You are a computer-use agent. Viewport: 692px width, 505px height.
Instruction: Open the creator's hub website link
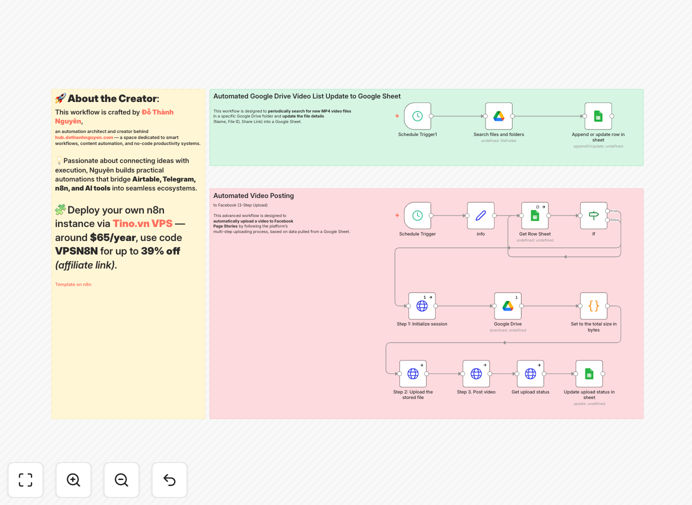point(84,137)
